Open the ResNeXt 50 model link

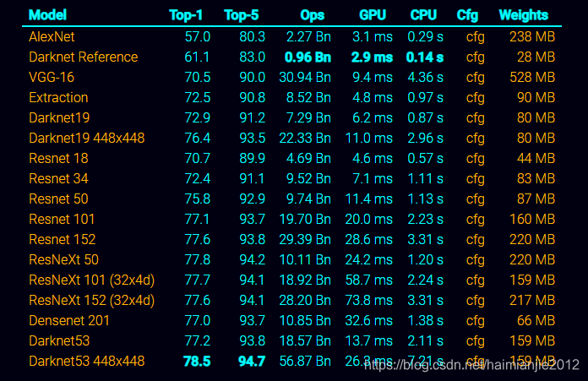point(63,259)
